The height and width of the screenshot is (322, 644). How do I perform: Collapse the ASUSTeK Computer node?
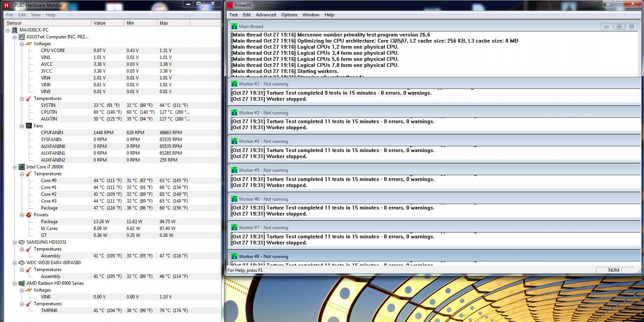coord(15,37)
